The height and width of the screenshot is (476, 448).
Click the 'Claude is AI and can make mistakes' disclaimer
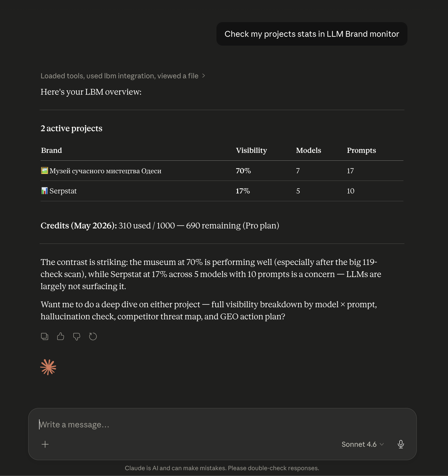222,468
